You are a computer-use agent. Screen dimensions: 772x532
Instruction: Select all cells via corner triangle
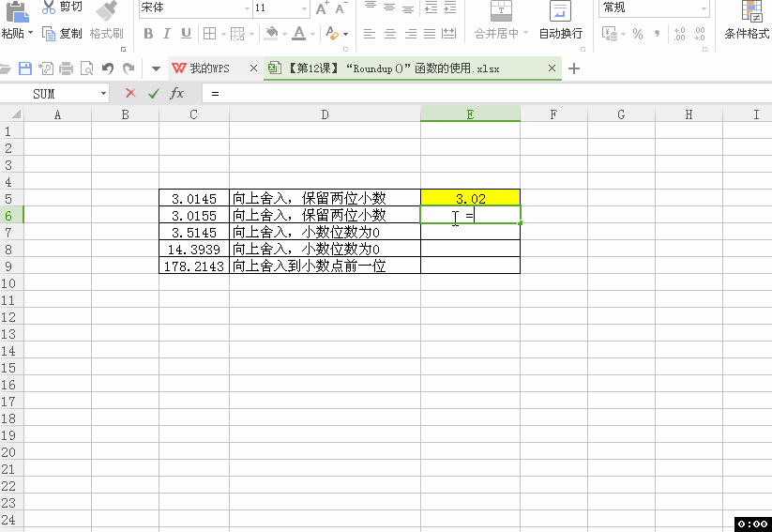(15, 114)
